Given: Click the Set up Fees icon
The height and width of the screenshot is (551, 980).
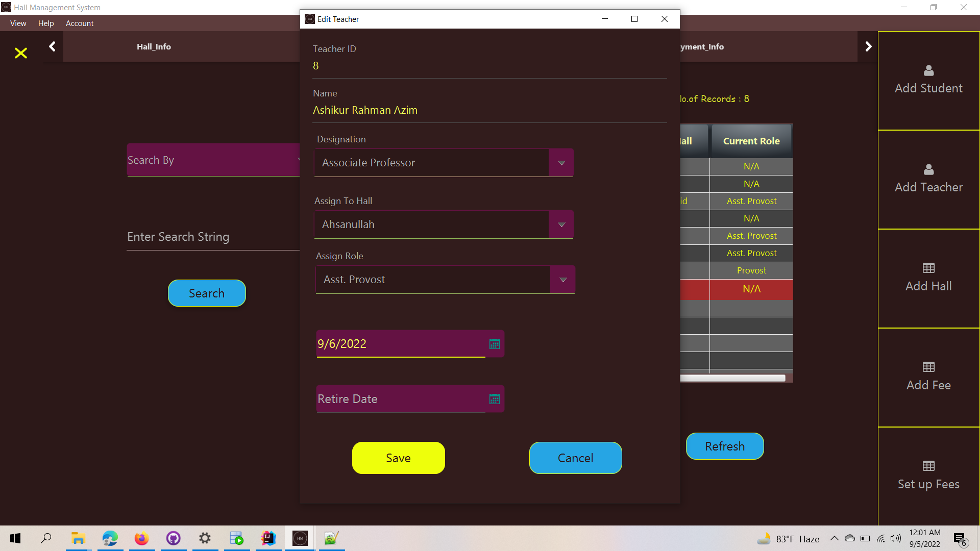Looking at the screenshot, I should (928, 465).
